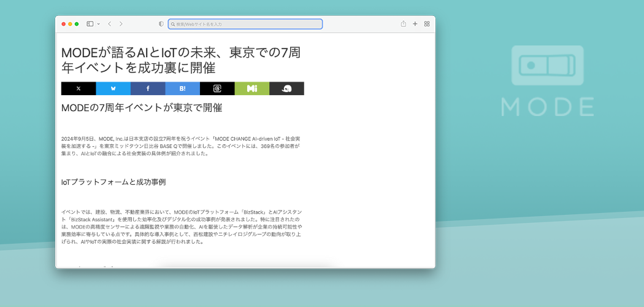Share the article on Facebook

(148, 88)
